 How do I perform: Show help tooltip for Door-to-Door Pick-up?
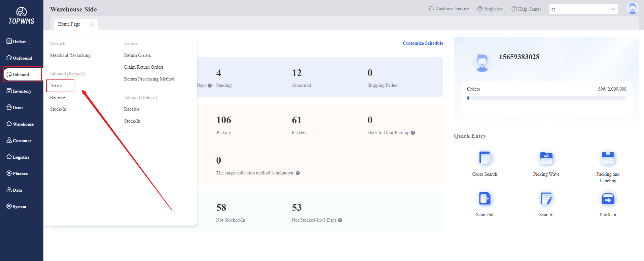[x=413, y=133]
